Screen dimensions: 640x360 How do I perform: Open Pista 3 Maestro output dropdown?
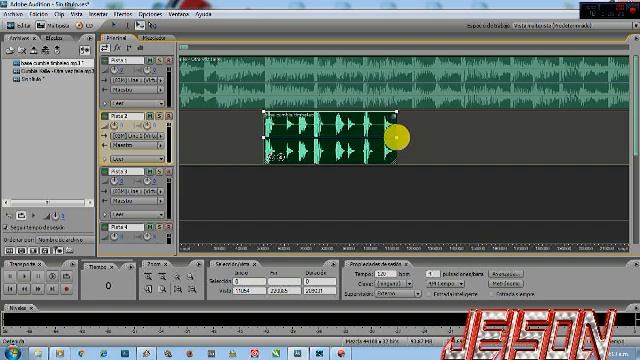pyautogui.click(x=137, y=201)
